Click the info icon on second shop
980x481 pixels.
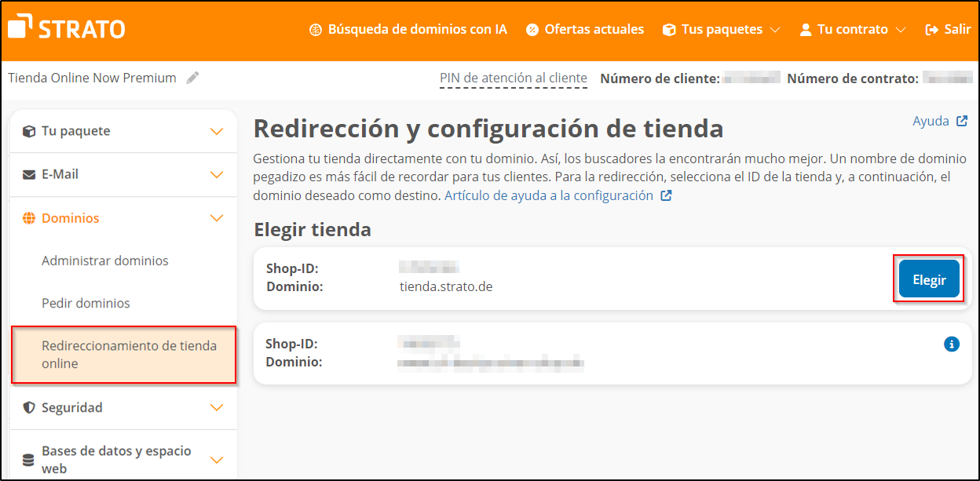coord(951,344)
